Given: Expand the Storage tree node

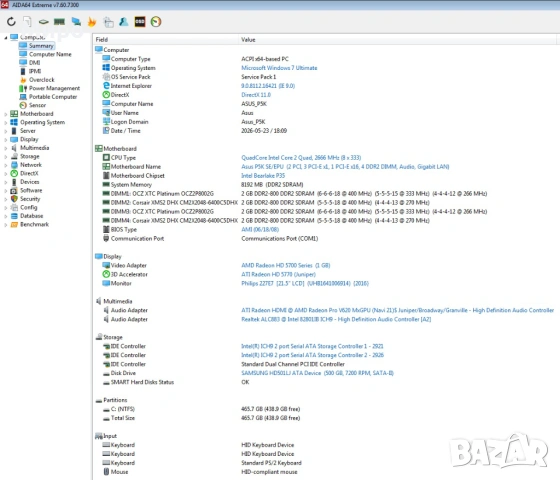Looking at the screenshot, I should coord(5,157).
